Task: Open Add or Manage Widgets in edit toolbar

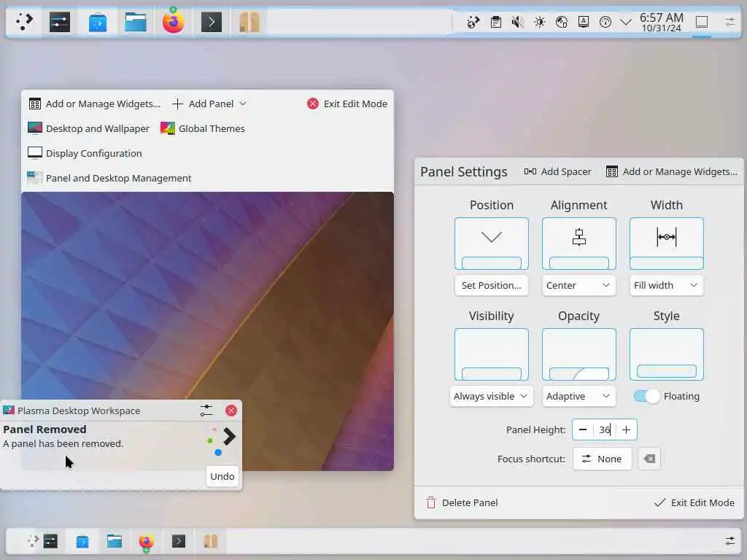Action: coord(95,104)
